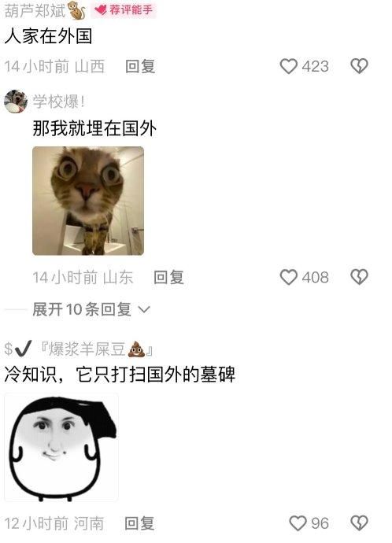Like the 那我就埋在国外 reply
Viewport: 392px width, 543px height.
coord(288,277)
